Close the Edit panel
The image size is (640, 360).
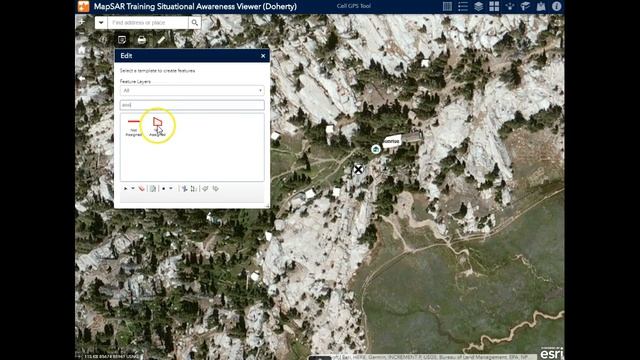pyautogui.click(x=263, y=56)
